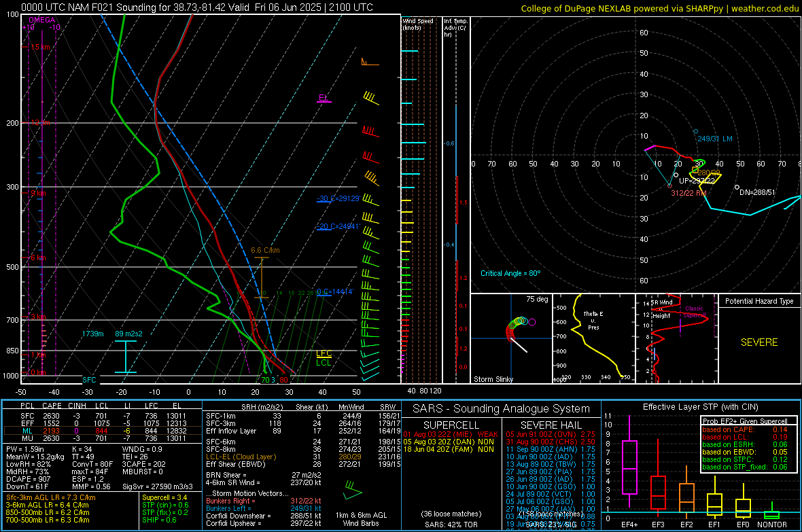Click the sounding title with valid time

pos(197,7)
